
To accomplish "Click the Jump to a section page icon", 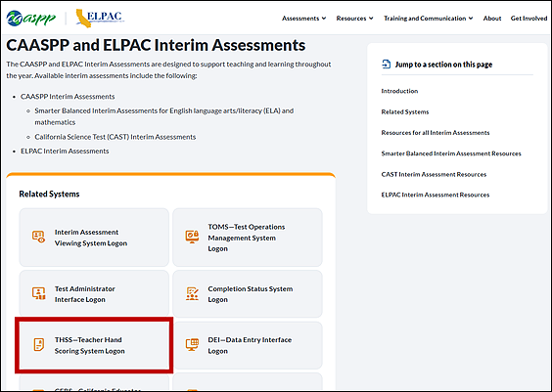I will click(x=387, y=64).
